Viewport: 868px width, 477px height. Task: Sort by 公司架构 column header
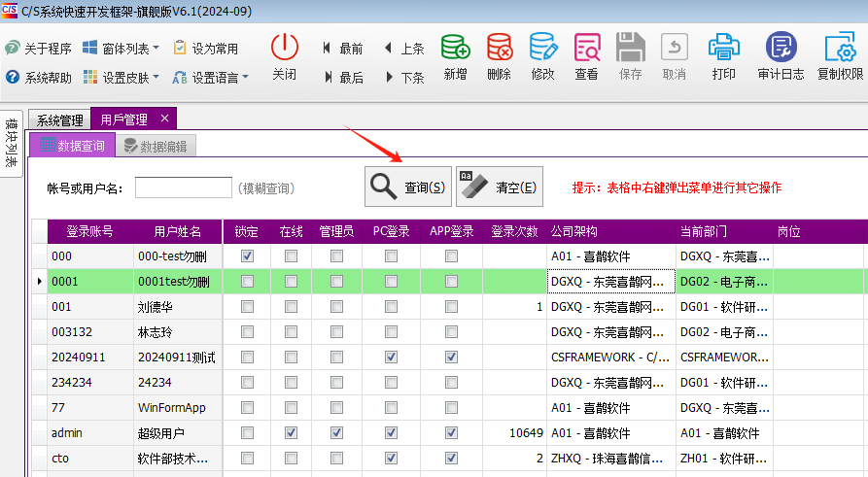(x=611, y=231)
